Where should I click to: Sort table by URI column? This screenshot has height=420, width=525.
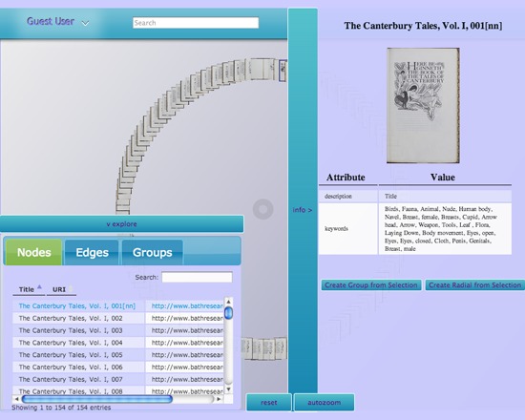pos(61,289)
